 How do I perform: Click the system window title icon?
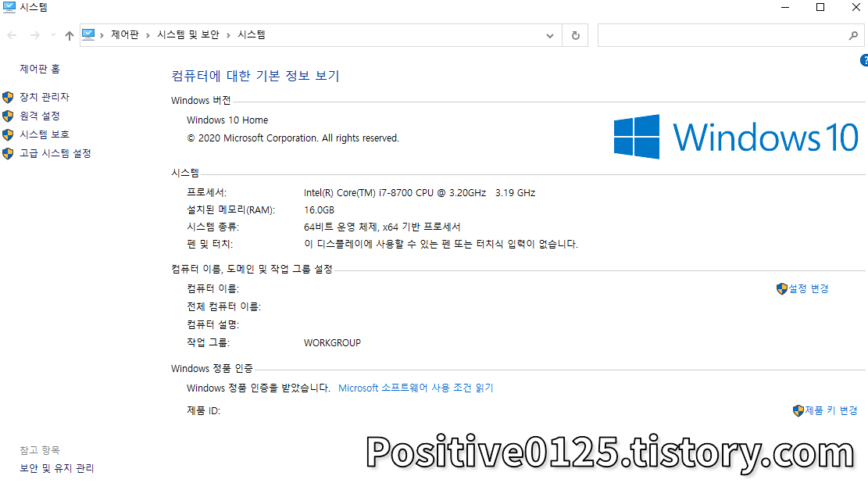click(x=9, y=7)
